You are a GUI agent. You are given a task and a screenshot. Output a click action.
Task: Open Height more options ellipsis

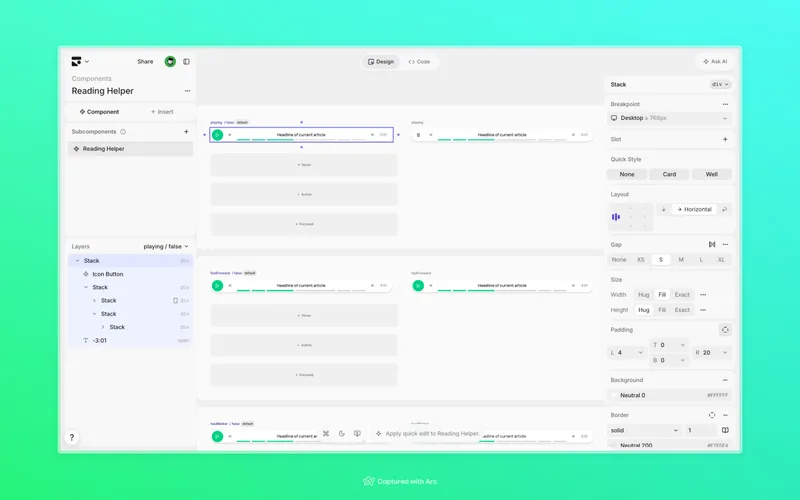point(703,310)
